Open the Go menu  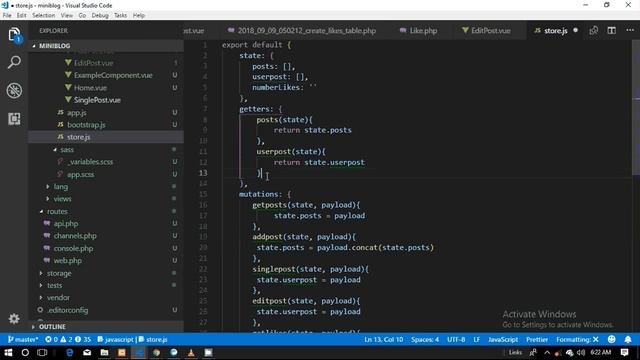[x=82, y=16]
